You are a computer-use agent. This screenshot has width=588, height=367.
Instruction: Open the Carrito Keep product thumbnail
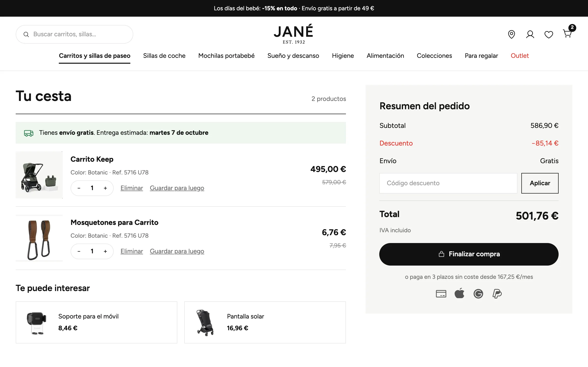click(x=39, y=175)
